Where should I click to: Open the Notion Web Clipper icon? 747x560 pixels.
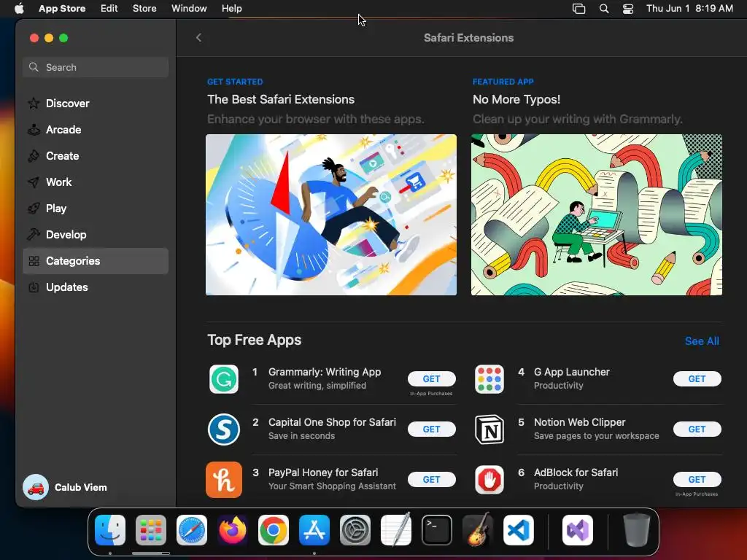tap(489, 429)
